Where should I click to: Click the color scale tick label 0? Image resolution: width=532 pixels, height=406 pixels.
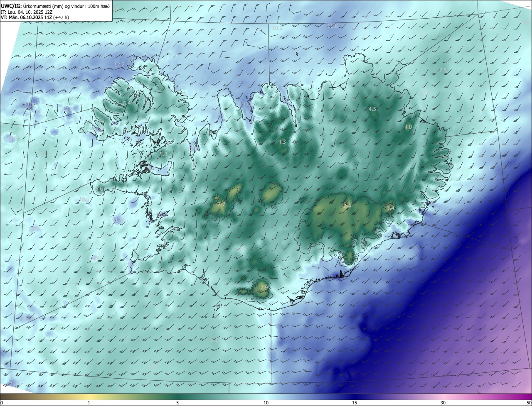(x=2, y=403)
